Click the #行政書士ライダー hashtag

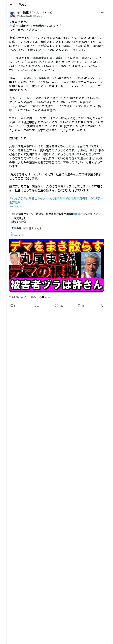point(36,198)
